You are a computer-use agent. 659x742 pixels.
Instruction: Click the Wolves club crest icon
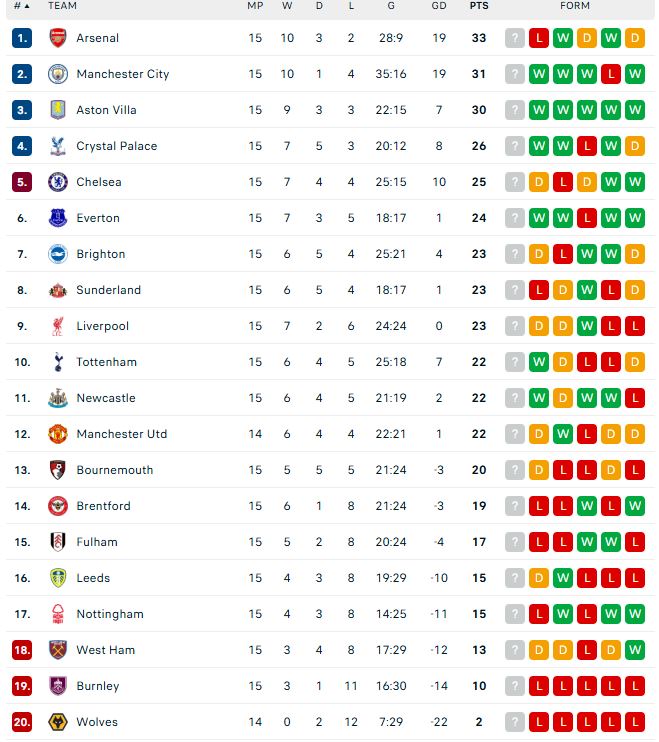point(57,722)
